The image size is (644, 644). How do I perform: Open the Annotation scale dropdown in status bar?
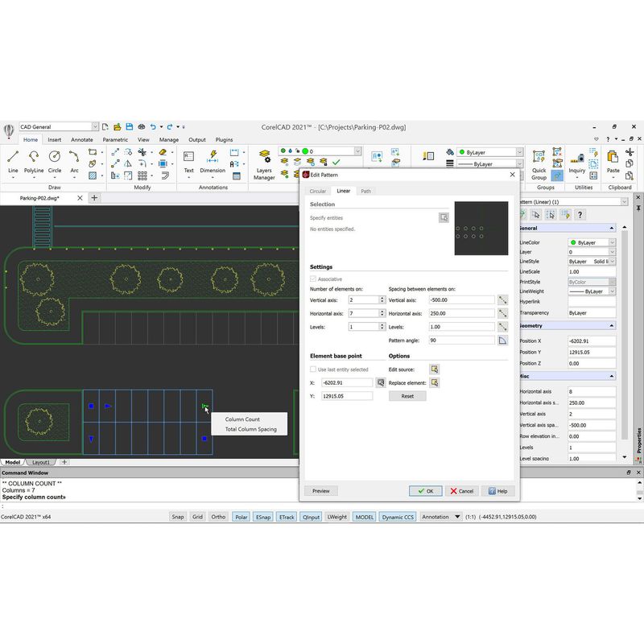pos(457,517)
